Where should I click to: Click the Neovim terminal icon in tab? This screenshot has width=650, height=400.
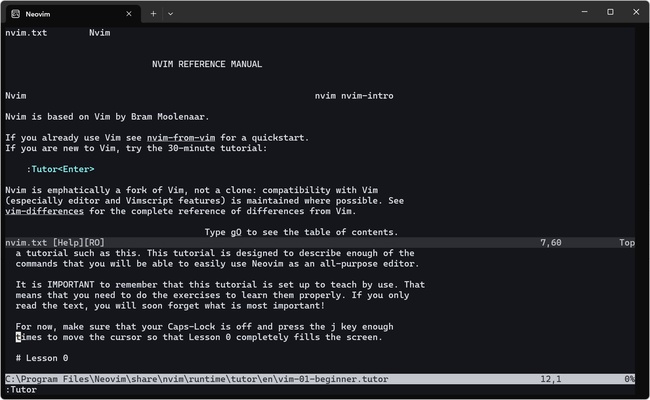(16, 14)
